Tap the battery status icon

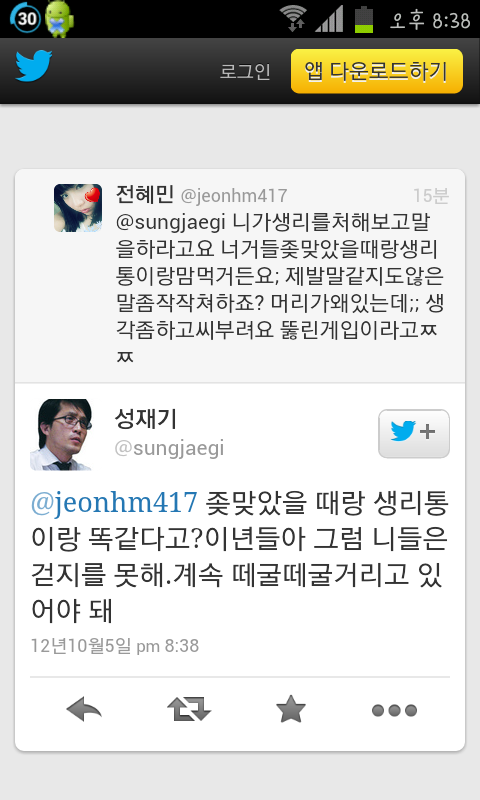364,19
